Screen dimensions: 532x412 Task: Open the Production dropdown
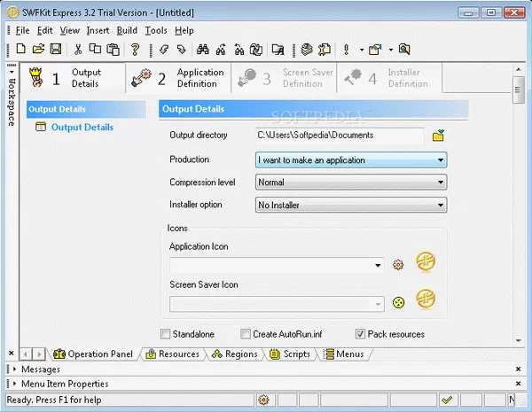click(351, 160)
